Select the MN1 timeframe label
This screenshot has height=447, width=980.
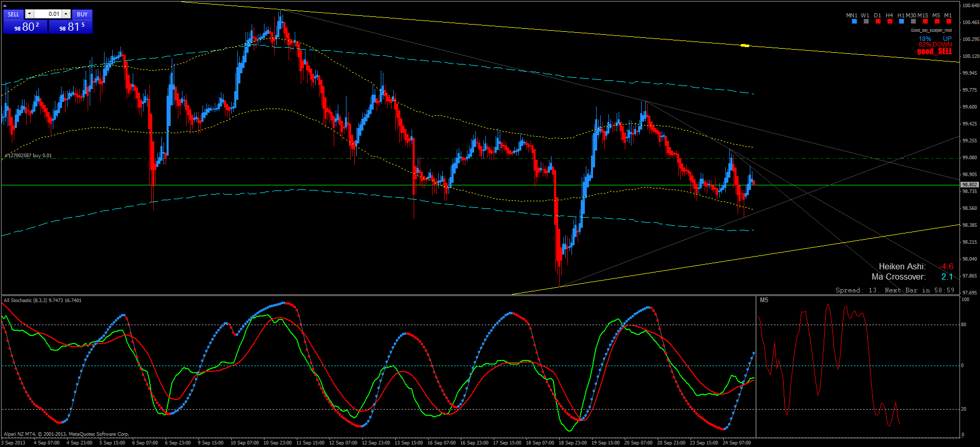tap(851, 15)
